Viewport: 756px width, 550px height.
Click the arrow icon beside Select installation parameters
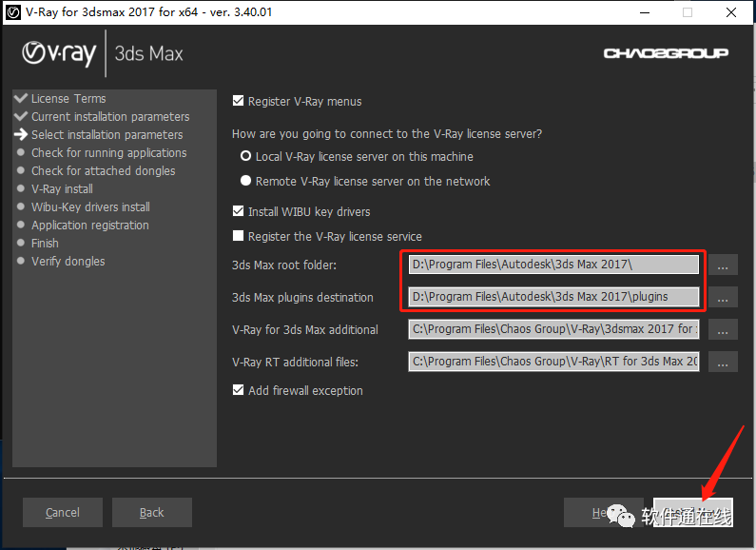pos(21,134)
